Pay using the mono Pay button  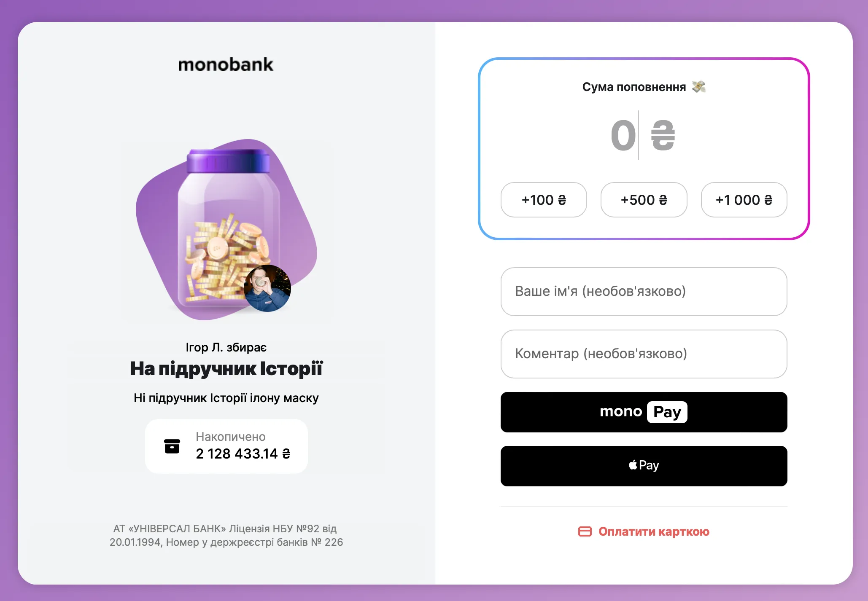point(644,412)
